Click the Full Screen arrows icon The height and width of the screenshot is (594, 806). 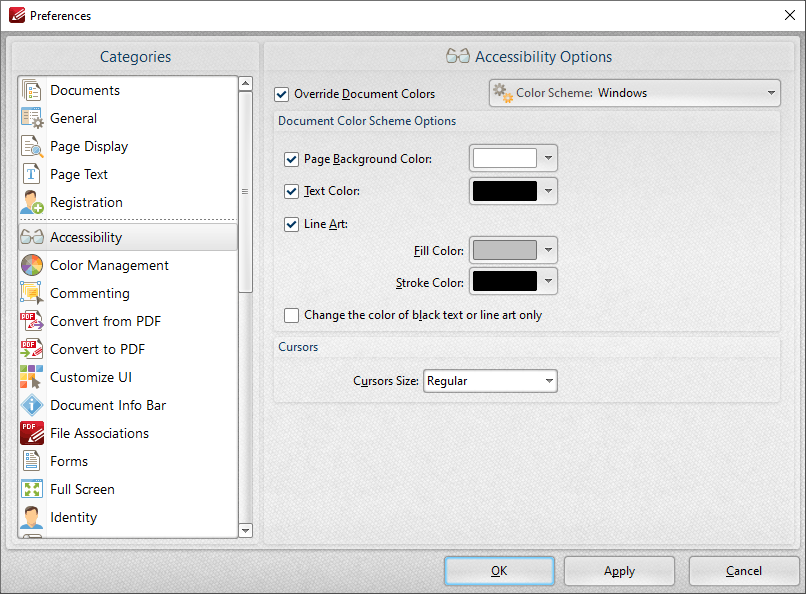coord(32,489)
